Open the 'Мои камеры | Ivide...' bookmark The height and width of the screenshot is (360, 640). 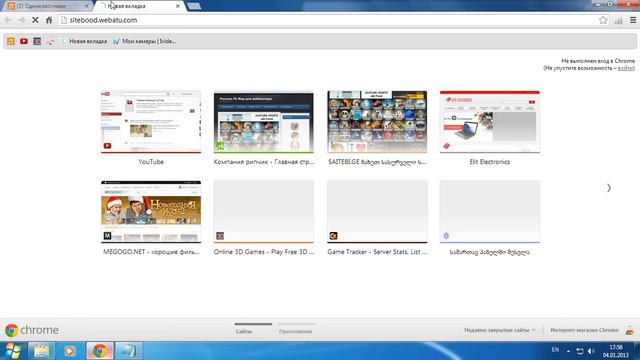(144, 41)
